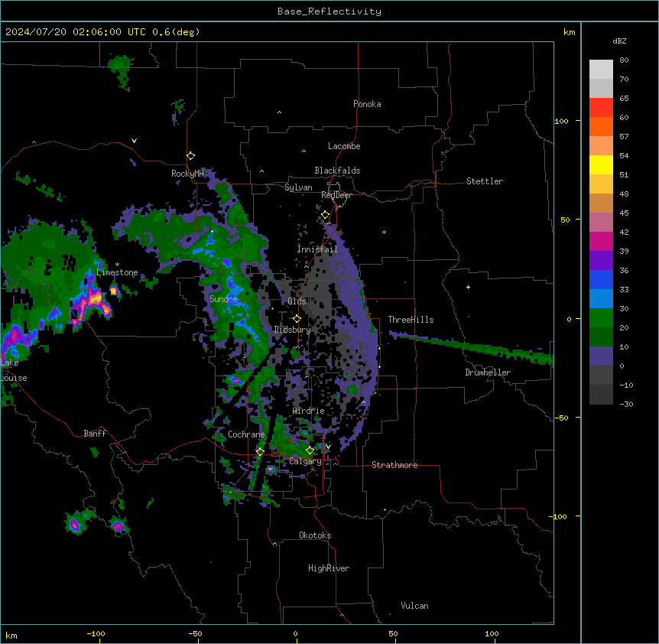Select the Olds label
The image size is (659, 644).
coord(297,301)
